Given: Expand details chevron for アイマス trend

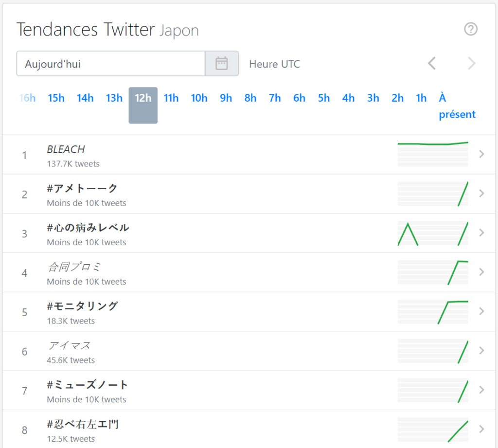Looking at the screenshot, I should (481, 351).
